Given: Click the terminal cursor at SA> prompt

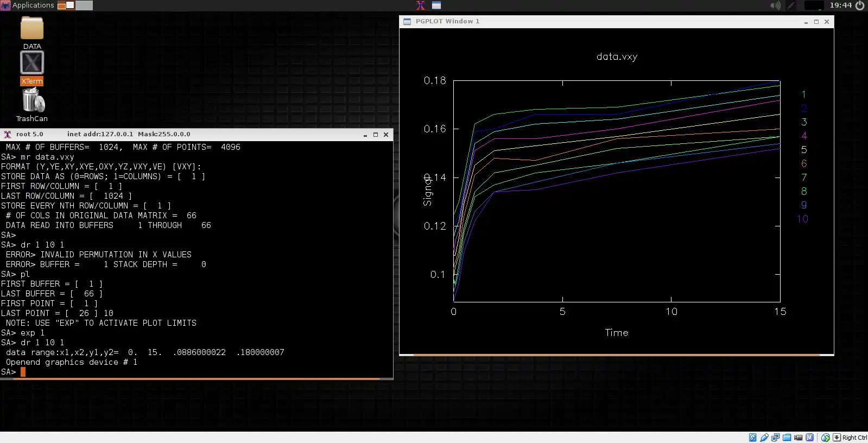Looking at the screenshot, I should [23, 372].
